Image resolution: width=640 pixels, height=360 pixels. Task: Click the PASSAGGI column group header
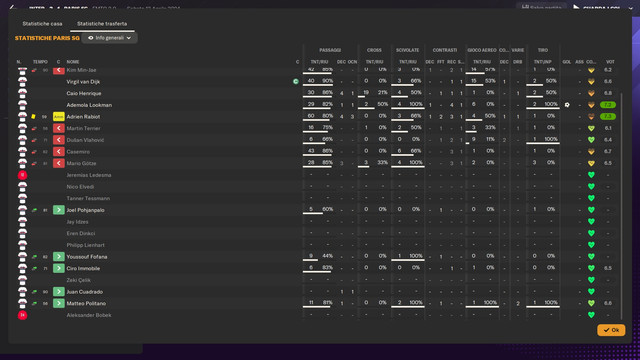(x=330, y=50)
